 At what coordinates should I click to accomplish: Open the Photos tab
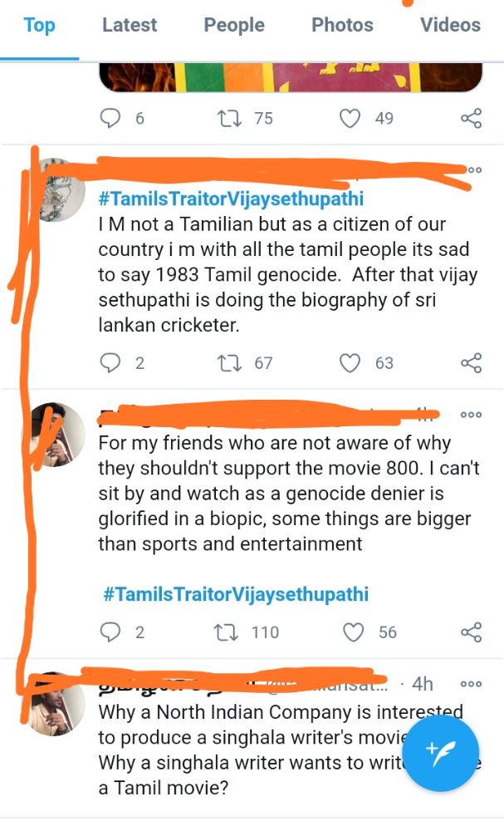click(x=342, y=26)
